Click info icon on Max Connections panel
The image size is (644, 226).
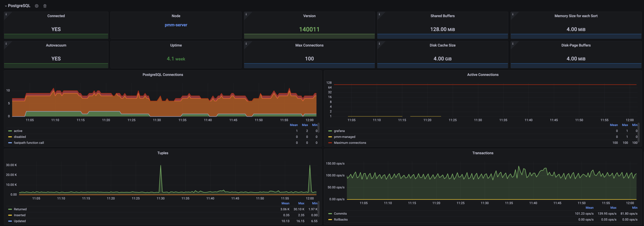pos(246,44)
